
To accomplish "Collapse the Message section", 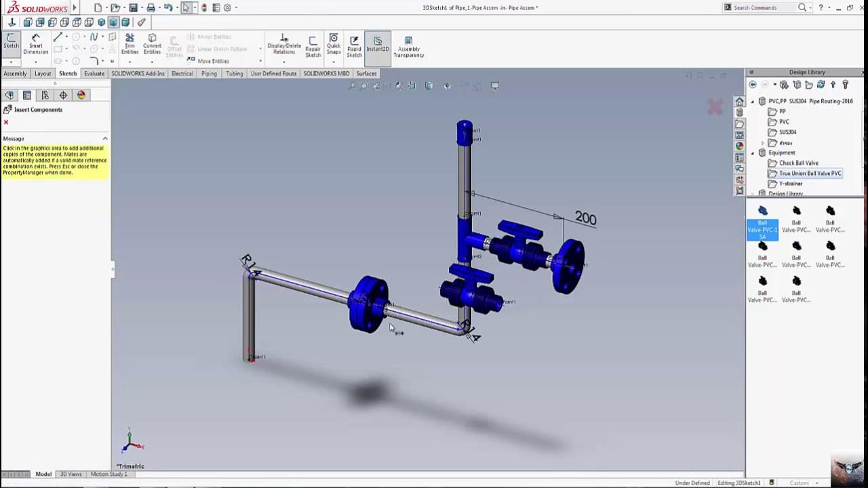I will point(104,138).
